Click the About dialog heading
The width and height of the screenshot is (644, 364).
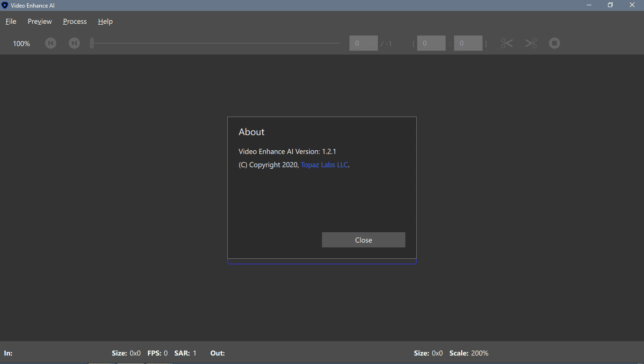point(251,132)
